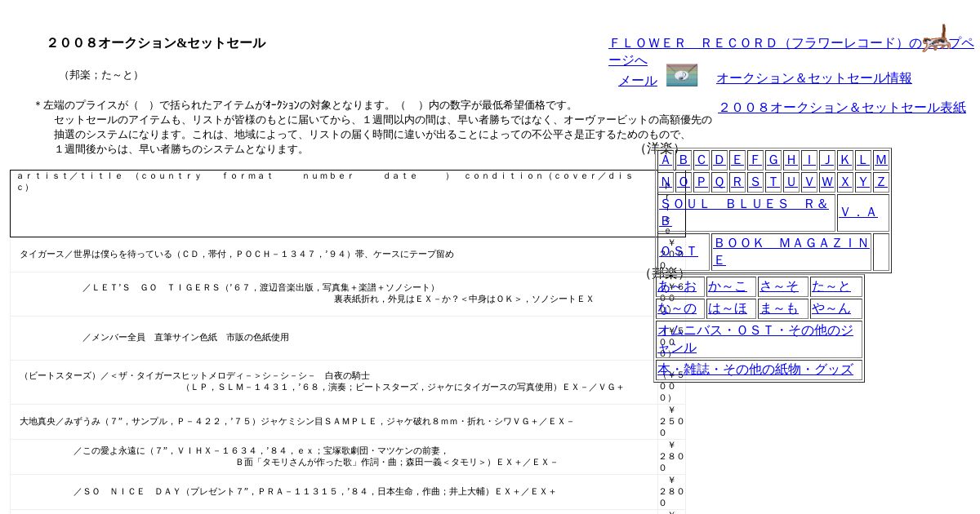Screen dimensions: 980x514
Task: Open the か～こ Japanese index
Action: [x=728, y=286]
